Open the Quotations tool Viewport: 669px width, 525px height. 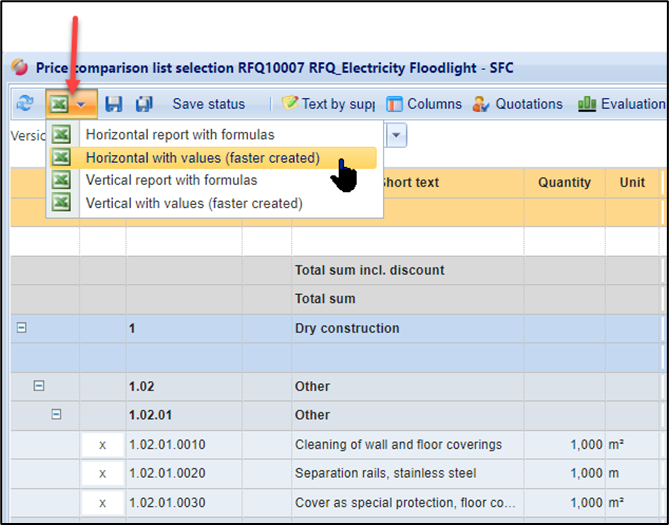coord(517,104)
